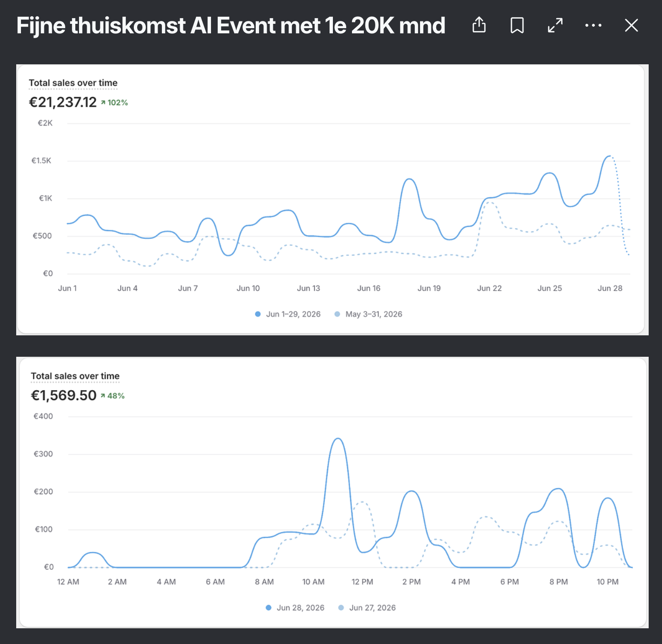
Task: Click the 'Total sales over time' heading above €1,569.50
Action: 75,376
